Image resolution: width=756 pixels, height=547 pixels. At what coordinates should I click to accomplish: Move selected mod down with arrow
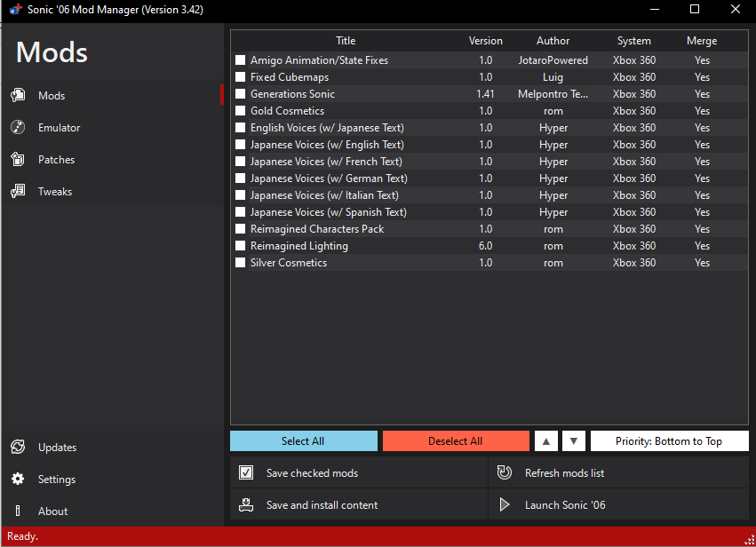click(573, 441)
